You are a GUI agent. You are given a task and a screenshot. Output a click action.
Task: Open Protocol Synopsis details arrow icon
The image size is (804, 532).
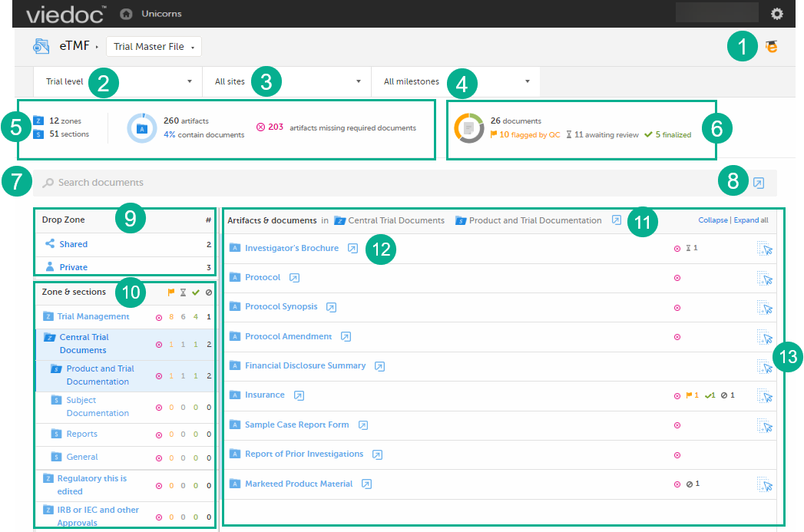coord(331,307)
